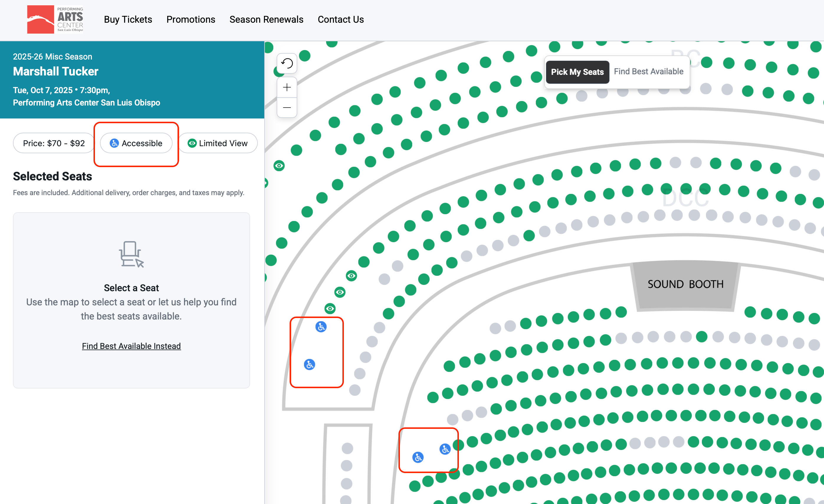The height and width of the screenshot is (504, 824).
Task: Click the seat-with-cursor icon above Select a Seat
Action: [131, 254]
